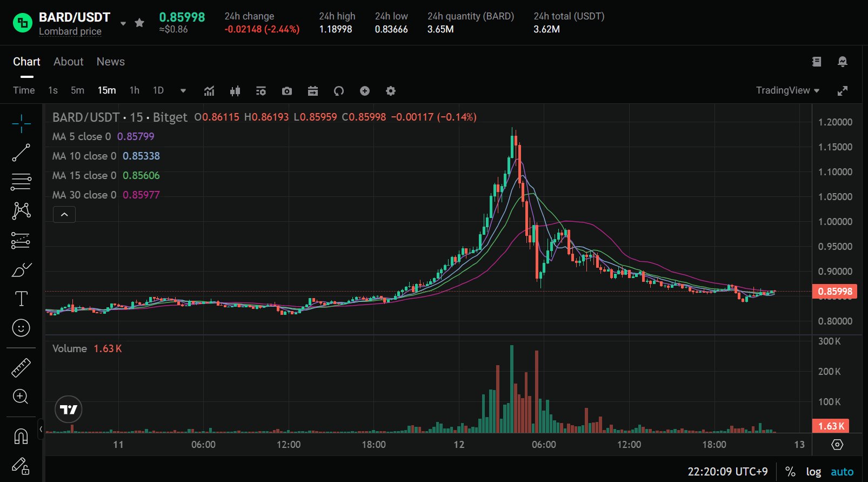Open the News tab
Image resolution: width=868 pixels, height=482 pixels.
(111, 62)
